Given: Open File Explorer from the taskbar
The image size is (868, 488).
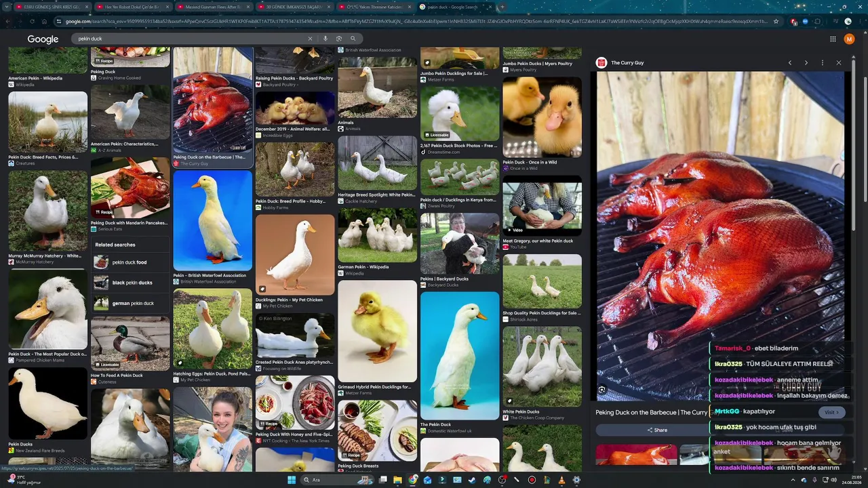Looking at the screenshot, I should [x=397, y=480].
